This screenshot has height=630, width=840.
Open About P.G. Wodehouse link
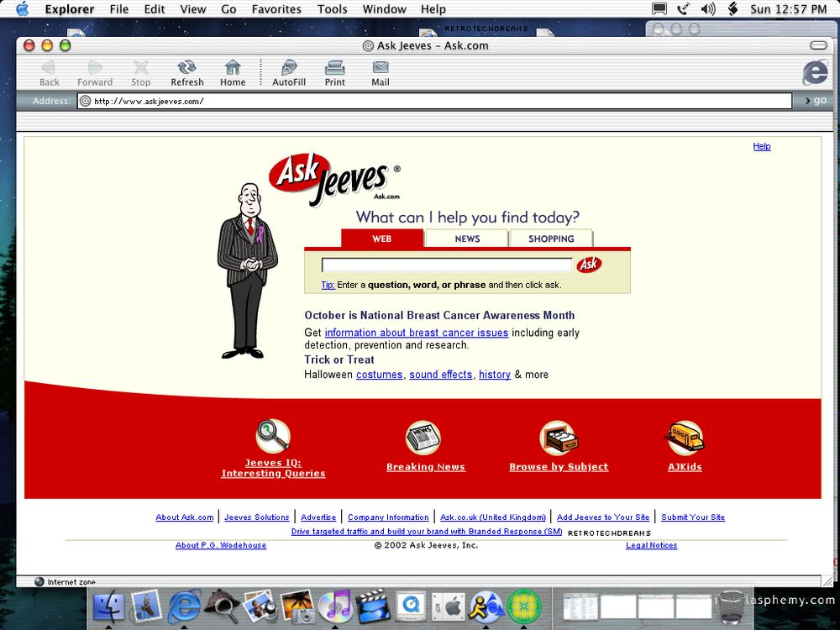(221, 545)
